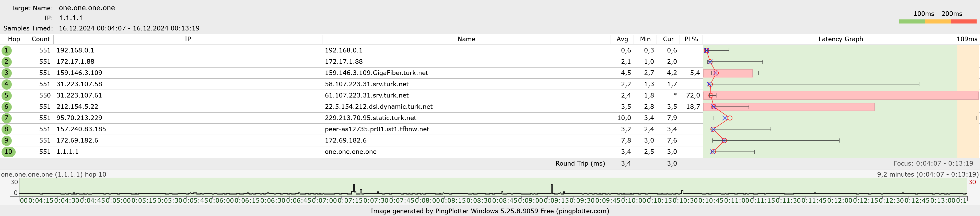980x216 pixels.
Task: Click the red 200ms legend color bar
Action: click(x=963, y=22)
